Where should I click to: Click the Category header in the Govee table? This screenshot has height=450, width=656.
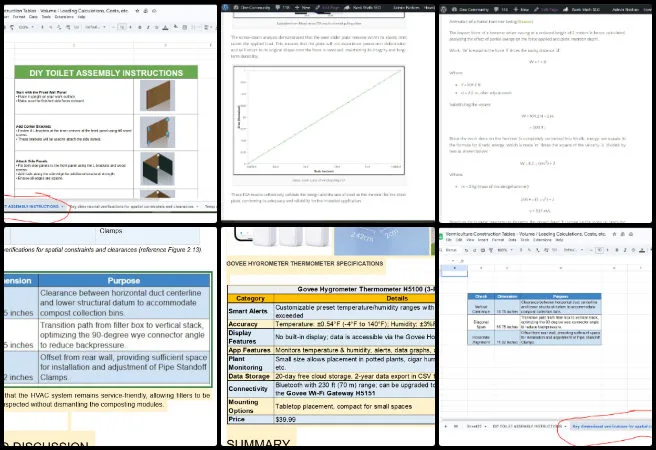click(x=251, y=298)
